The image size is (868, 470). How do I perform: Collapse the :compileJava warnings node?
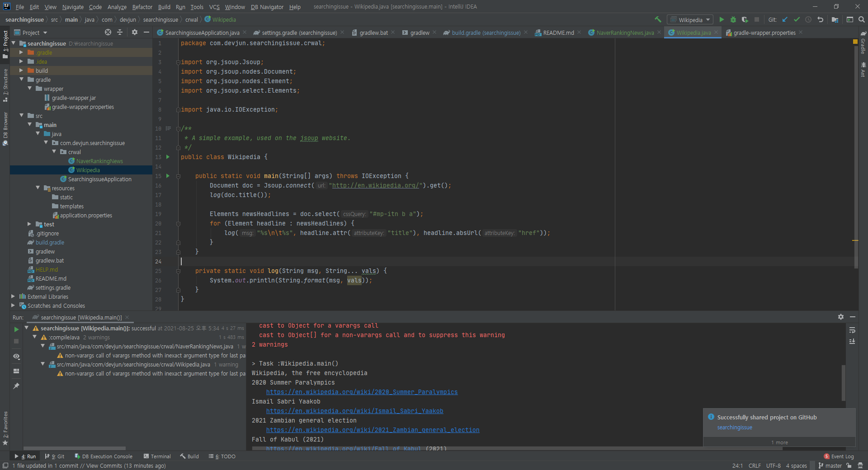point(35,337)
